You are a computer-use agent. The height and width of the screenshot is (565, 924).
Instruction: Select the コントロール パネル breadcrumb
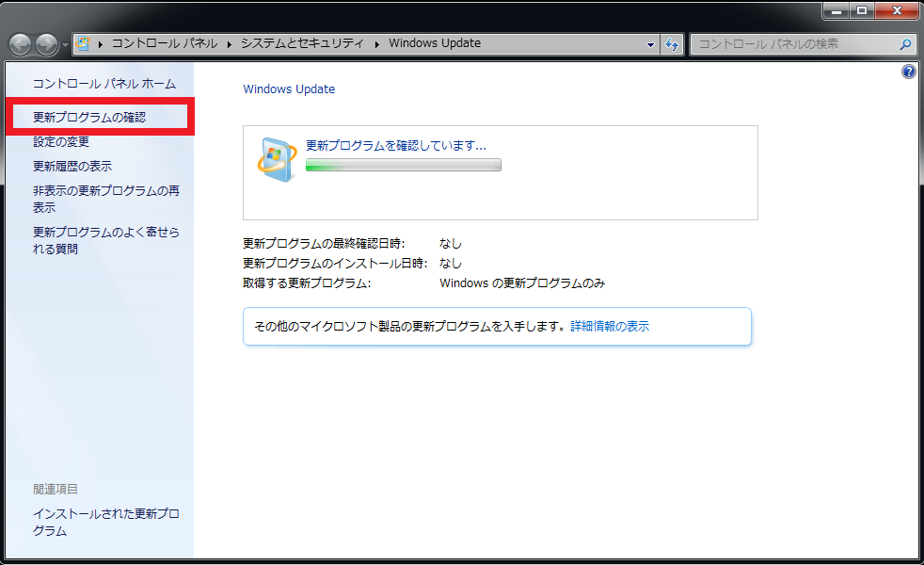(x=165, y=43)
